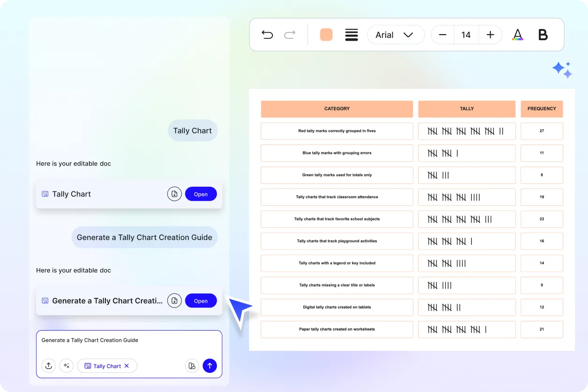The image size is (588, 392).
Task: Increase font size with the plus stepper
Action: coord(490,35)
